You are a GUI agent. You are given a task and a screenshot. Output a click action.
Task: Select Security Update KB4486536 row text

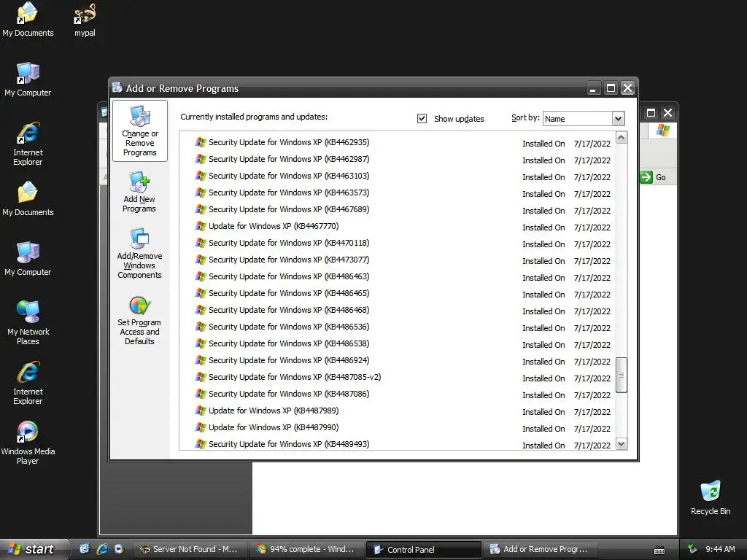pos(289,327)
